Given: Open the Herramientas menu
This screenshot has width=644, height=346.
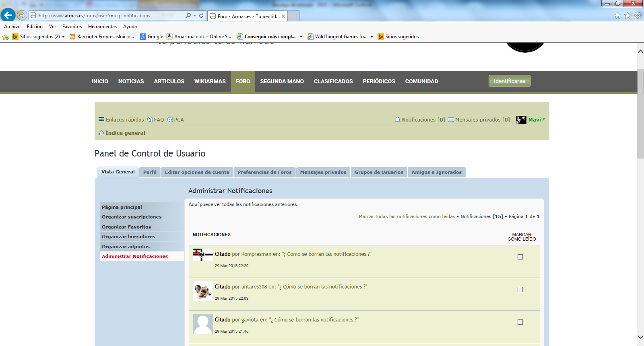Looking at the screenshot, I should pyautogui.click(x=102, y=27).
